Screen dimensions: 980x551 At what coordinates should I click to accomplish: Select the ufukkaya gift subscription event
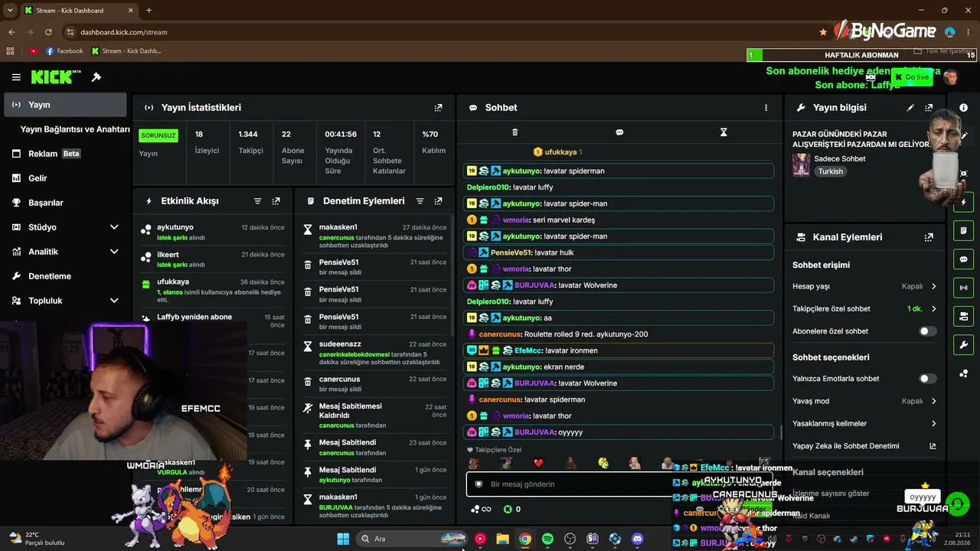(214, 291)
